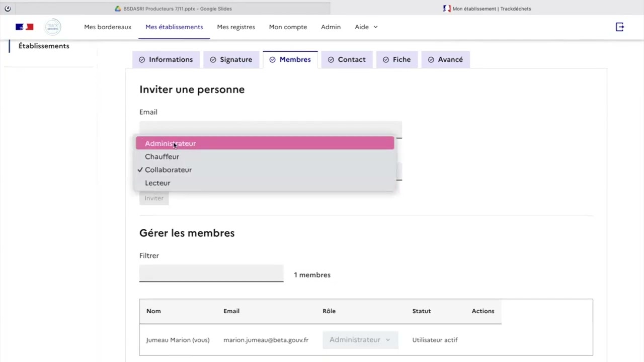Select the Signature tab

[231, 59]
